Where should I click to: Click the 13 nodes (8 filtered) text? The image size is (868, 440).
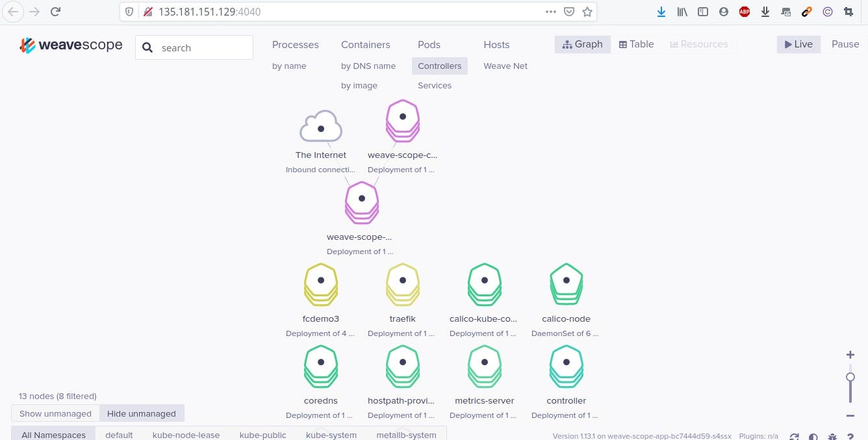(x=58, y=396)
